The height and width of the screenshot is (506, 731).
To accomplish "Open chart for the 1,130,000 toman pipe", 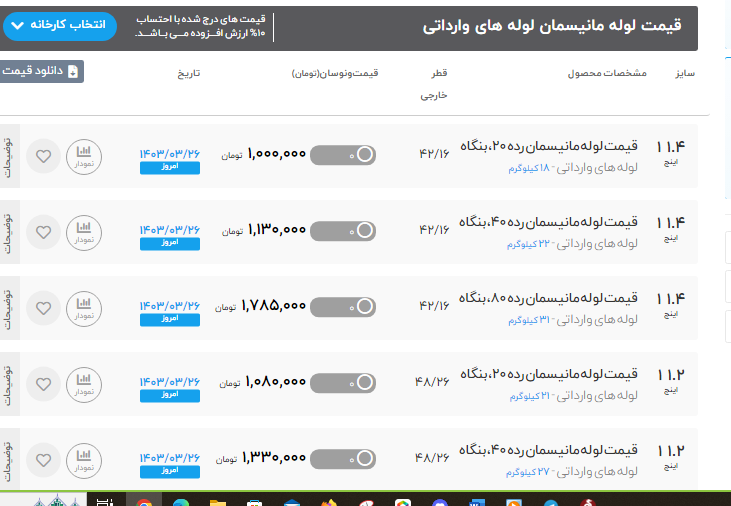I will click(x=84, y=231).
